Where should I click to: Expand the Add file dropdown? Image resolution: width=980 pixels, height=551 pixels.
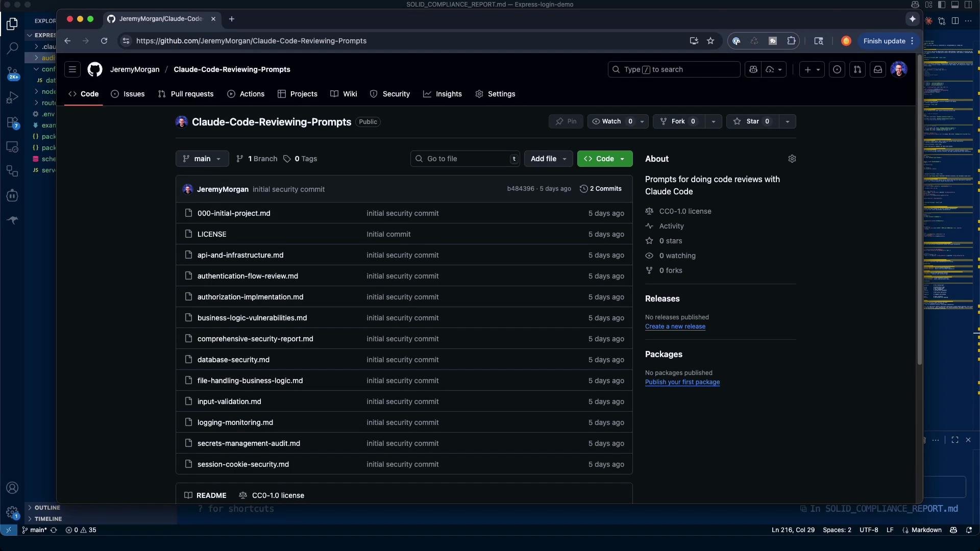click(549, 159)
